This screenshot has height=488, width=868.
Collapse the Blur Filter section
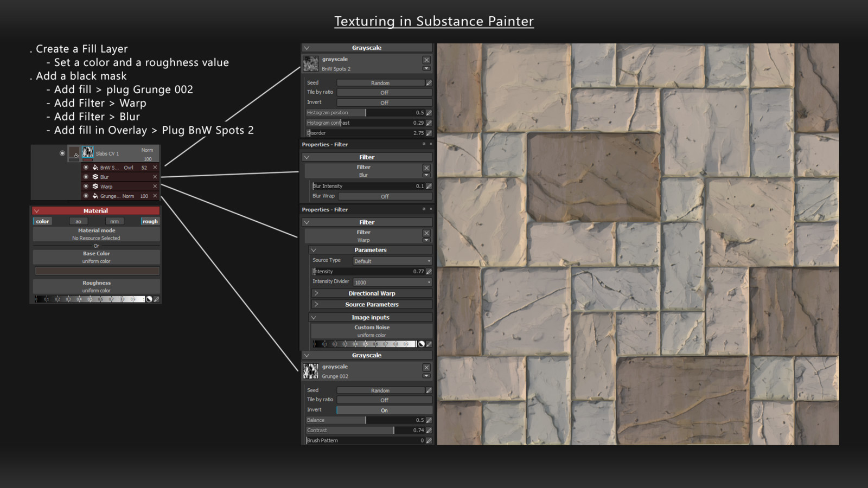(x=307, y=157)
